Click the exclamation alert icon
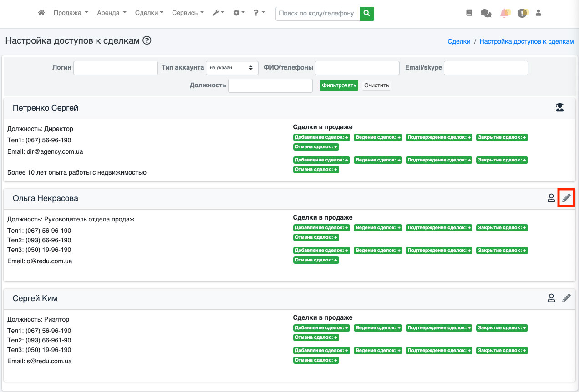 coord(522,14)
